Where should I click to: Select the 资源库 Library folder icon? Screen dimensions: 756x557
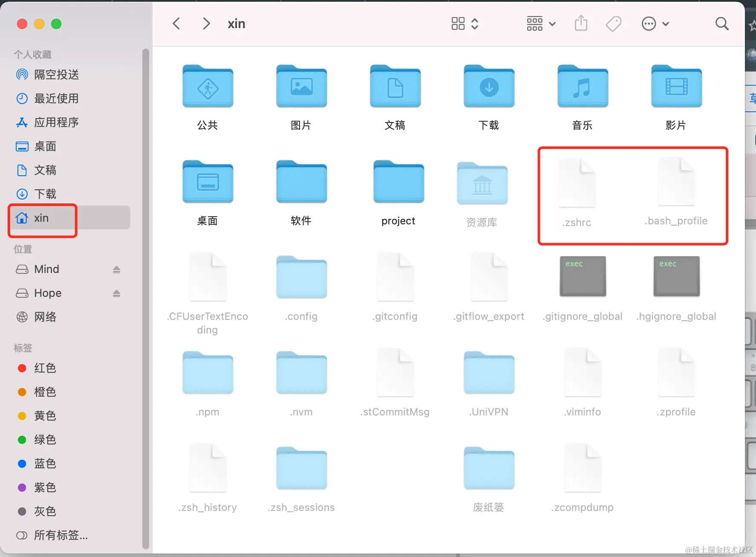click(x=482, y=183)
